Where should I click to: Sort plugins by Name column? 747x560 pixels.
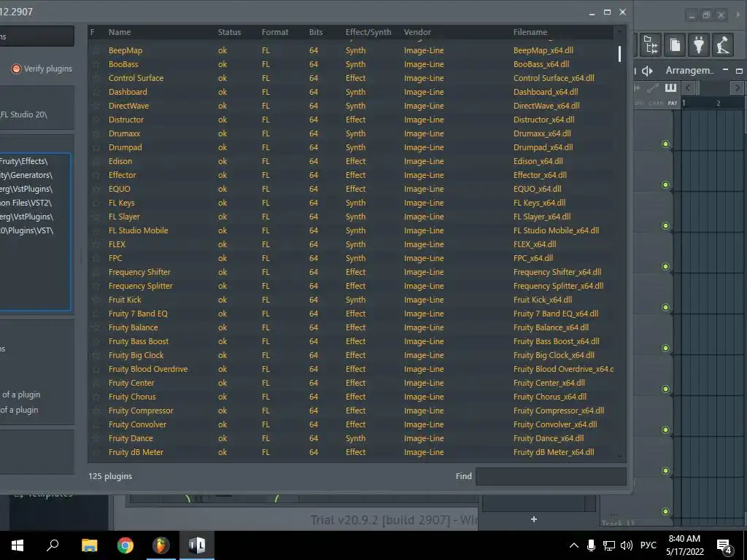pyautogui.click(x=120, y=32)
